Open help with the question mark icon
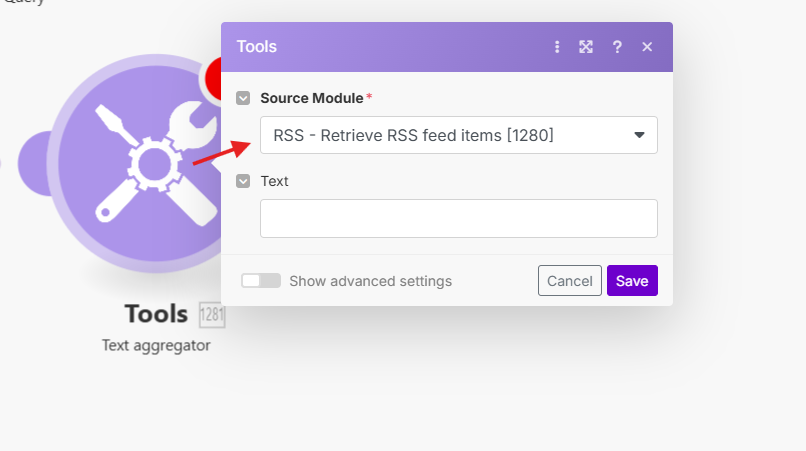806x451 pixels. click(617, 47)
